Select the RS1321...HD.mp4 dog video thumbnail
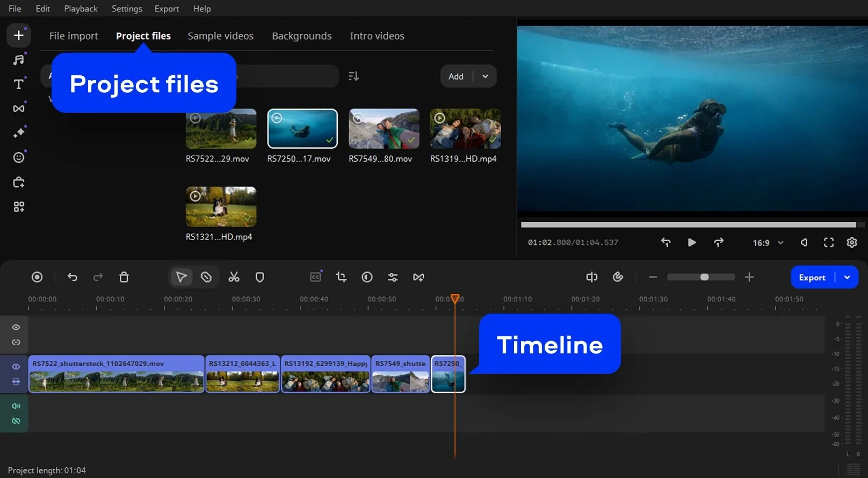The image size is (868, 478). click(221, 207)
